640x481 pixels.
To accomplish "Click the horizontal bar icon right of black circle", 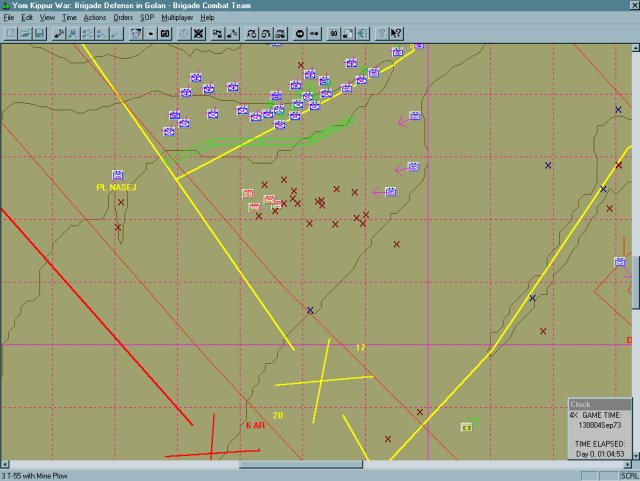I will click(x=314, y=33).
